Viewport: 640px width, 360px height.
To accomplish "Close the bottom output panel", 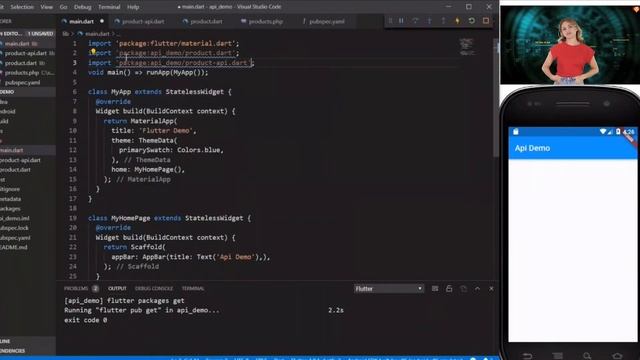I will coord(491,289).
